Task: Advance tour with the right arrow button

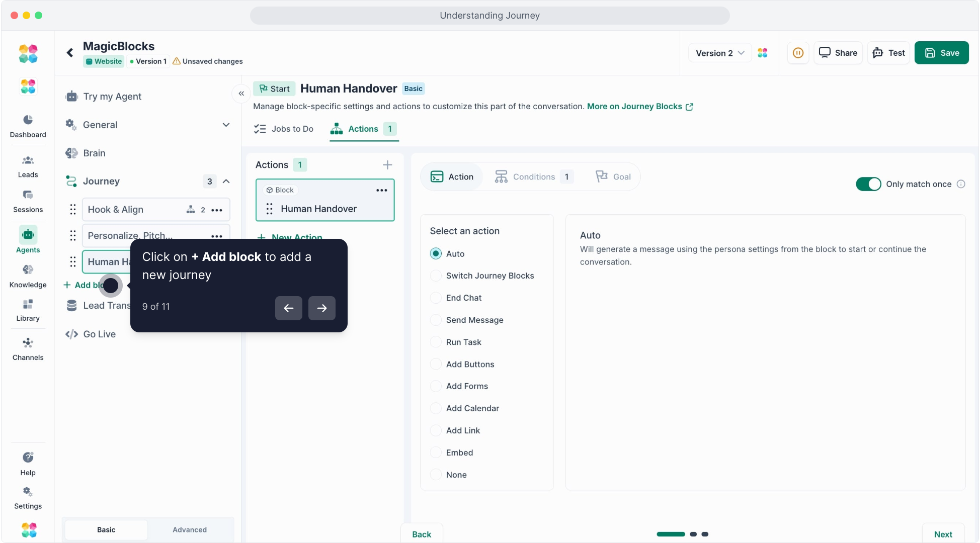Action: pos(321,308)
